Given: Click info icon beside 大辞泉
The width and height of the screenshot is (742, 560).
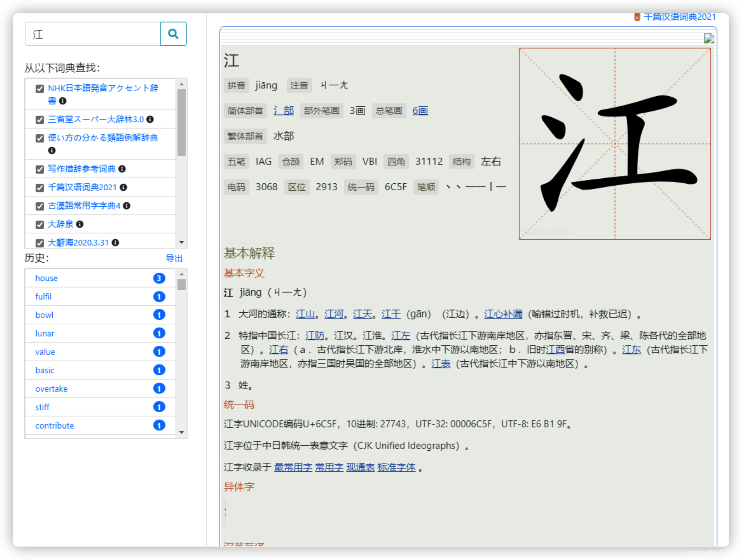Looking at the screenshot, I should [80, 224].
